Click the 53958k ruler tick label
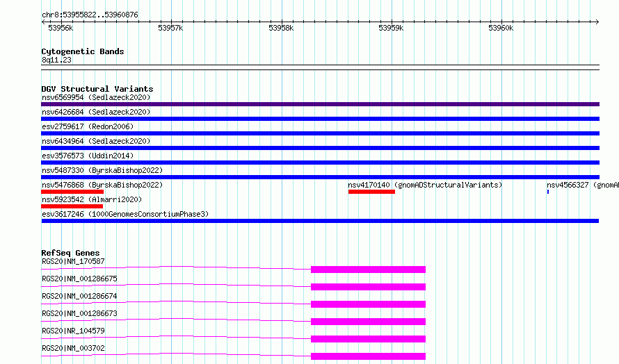This screenshot has width=619, height=364. pyautogui.click(x=281, y=28)
